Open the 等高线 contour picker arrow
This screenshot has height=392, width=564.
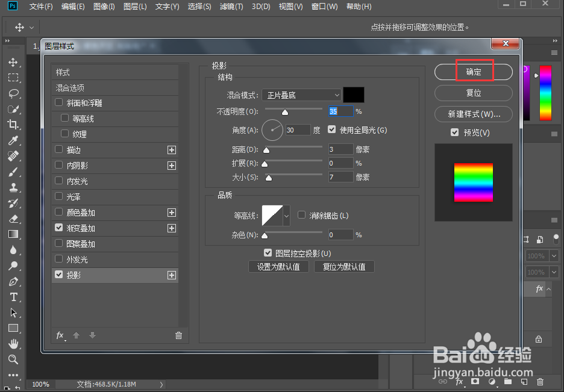(x=286, y=216)
